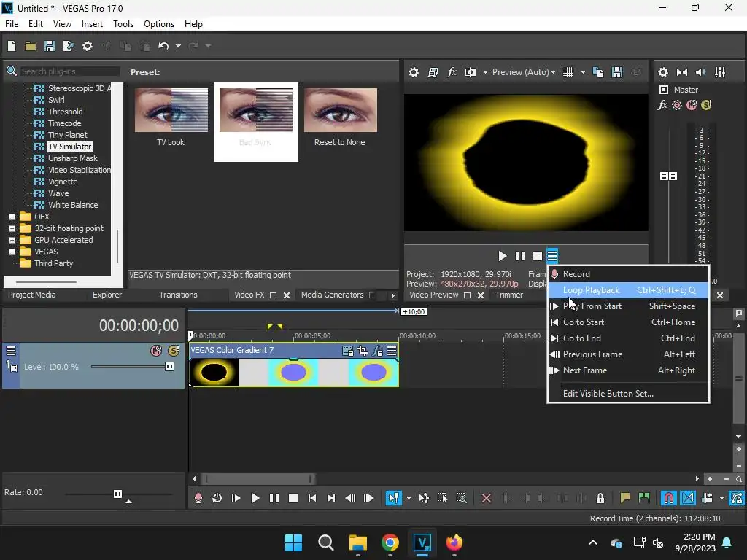Save preview snapshot to file
Image resolution: width=747 pixels, height=560 pixels.
coord(617,72)
